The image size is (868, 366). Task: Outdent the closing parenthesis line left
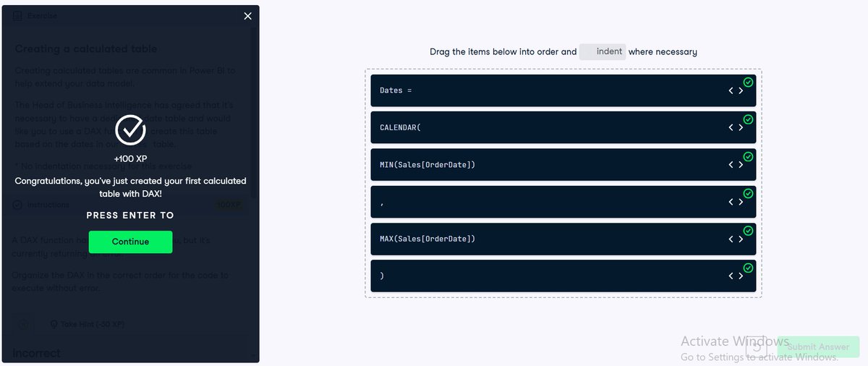pyautogui.click(x=731, y=276)
